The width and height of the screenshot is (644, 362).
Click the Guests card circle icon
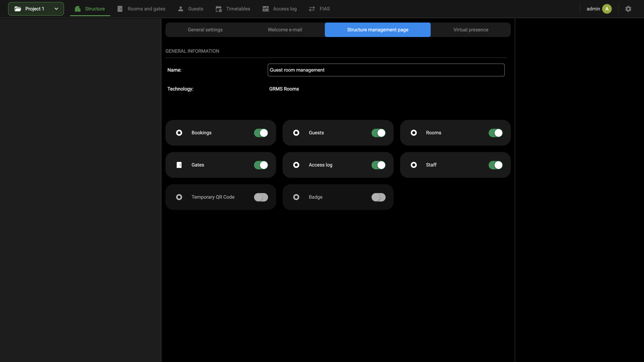pyautogui.click(x=296, y=133)
